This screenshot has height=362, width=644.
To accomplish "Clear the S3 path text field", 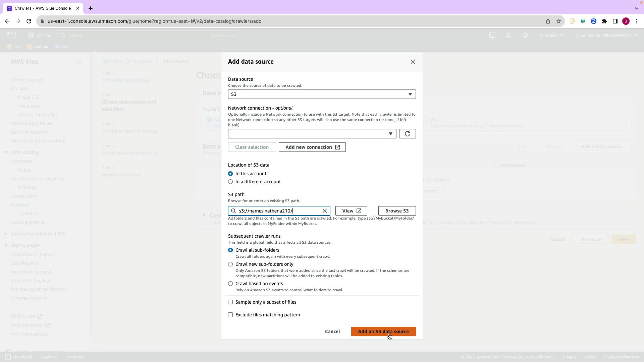I will pyautogui.click(x=324, y=211).
